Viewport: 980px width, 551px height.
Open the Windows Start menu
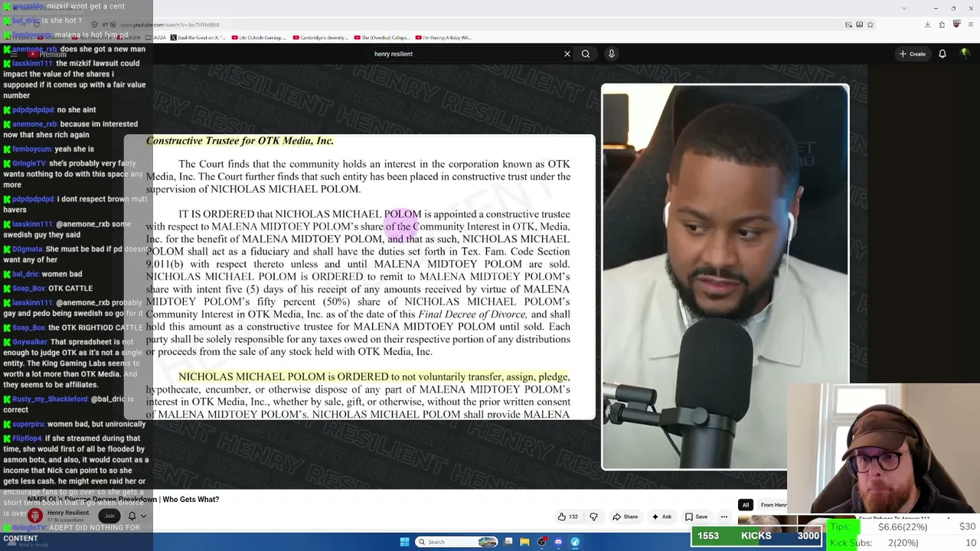pos(404,542)
